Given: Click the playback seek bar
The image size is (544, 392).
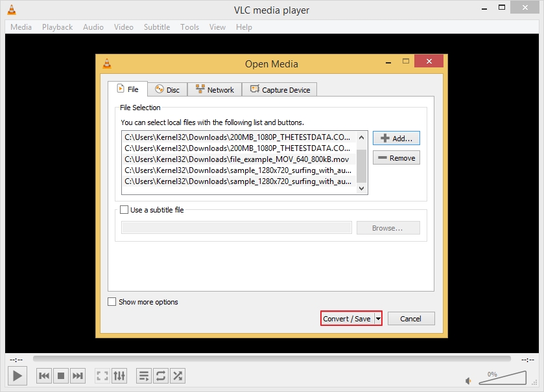Looking at the screenshot, I should point(272,358).
